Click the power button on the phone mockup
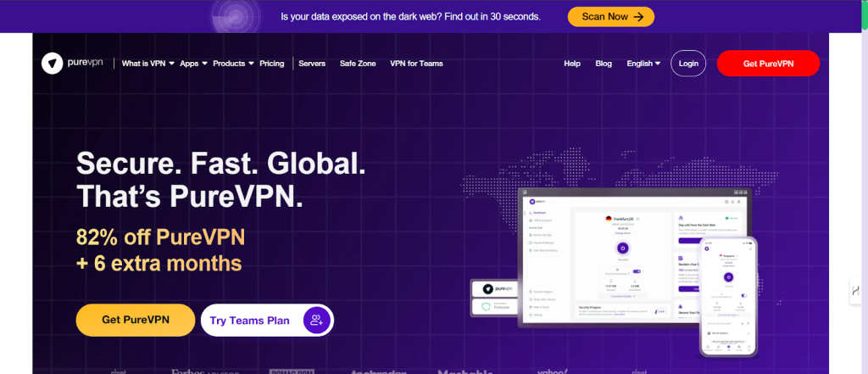868x374 pixels. click(x=727, y=277)
